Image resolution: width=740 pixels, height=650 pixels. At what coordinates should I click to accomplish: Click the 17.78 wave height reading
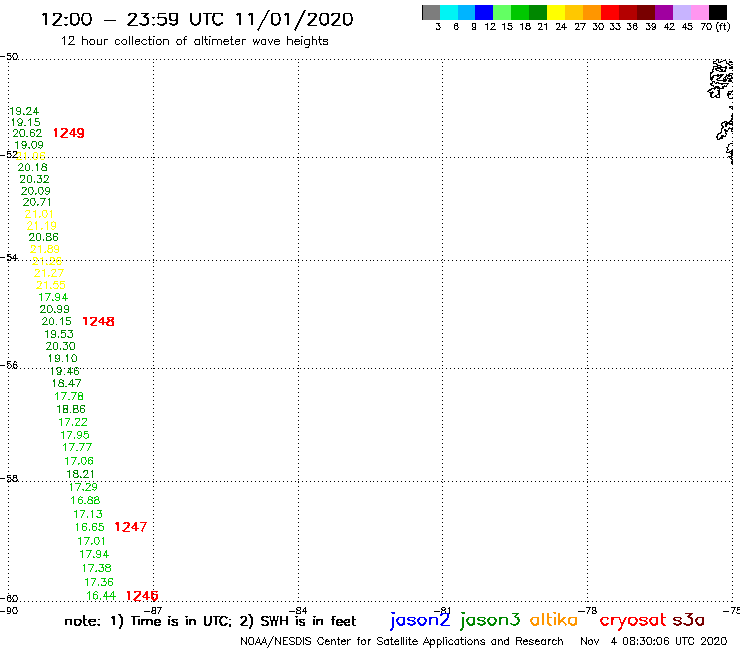click(x=69, y=397)
